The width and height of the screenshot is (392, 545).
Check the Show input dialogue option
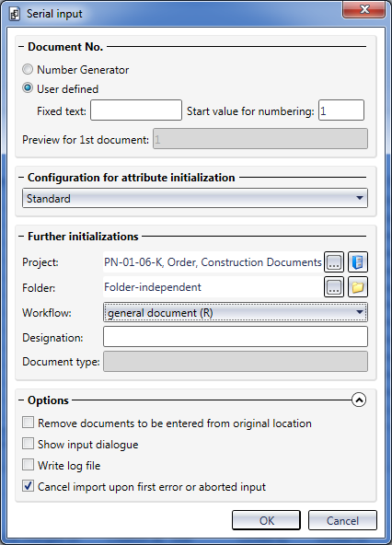tap(28, 444)
